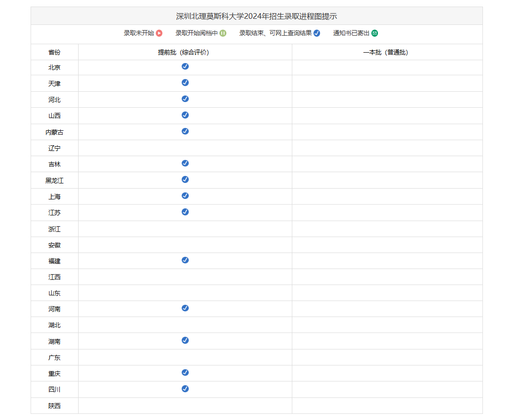Click the green 录取开始阅档中 pause icon
The image size is (506, 420).
pos(223,33)
